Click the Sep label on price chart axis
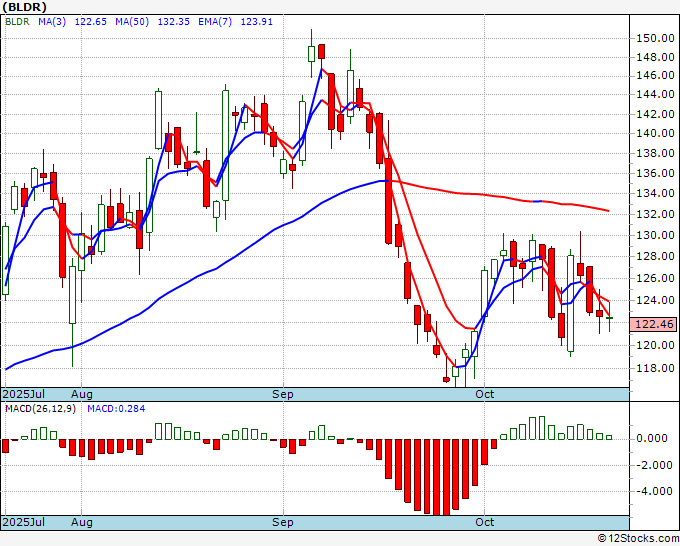Screen dimensions: 680x546 [283, 394]
